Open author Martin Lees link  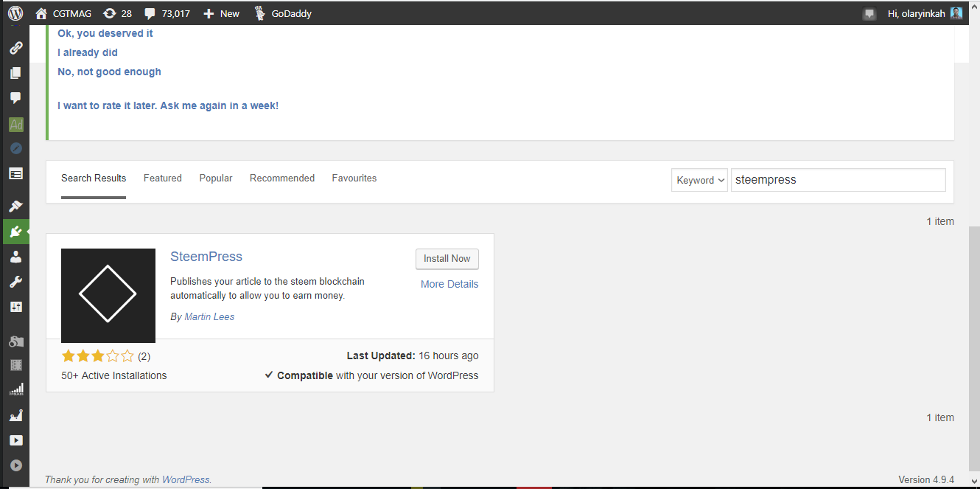point(209,316)
